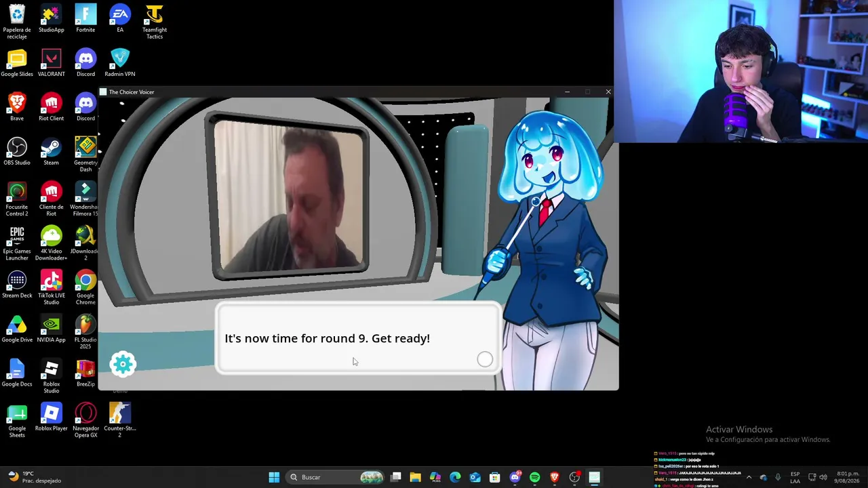Click the Buscar search box on the taskbar
The height and width of the screenshot is (488, 868).
pos(336,477)
